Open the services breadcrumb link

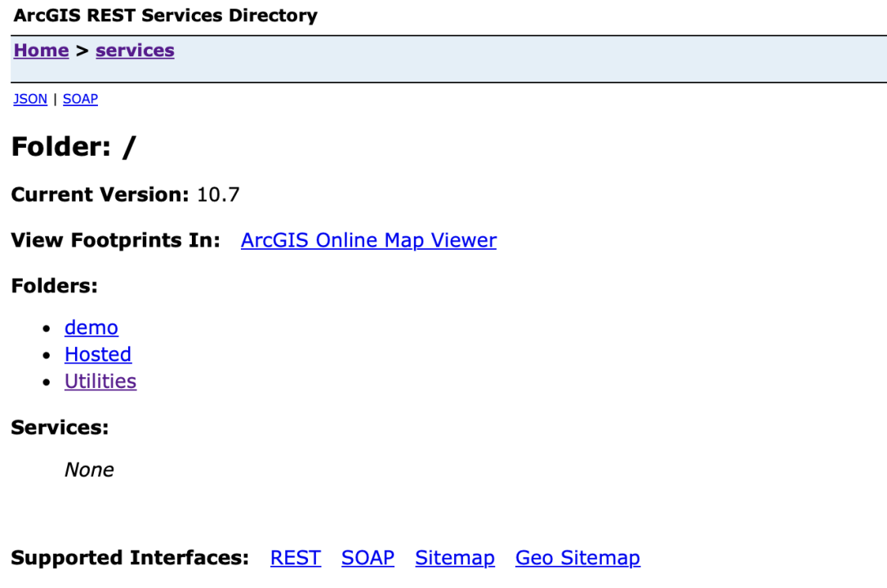136,51
